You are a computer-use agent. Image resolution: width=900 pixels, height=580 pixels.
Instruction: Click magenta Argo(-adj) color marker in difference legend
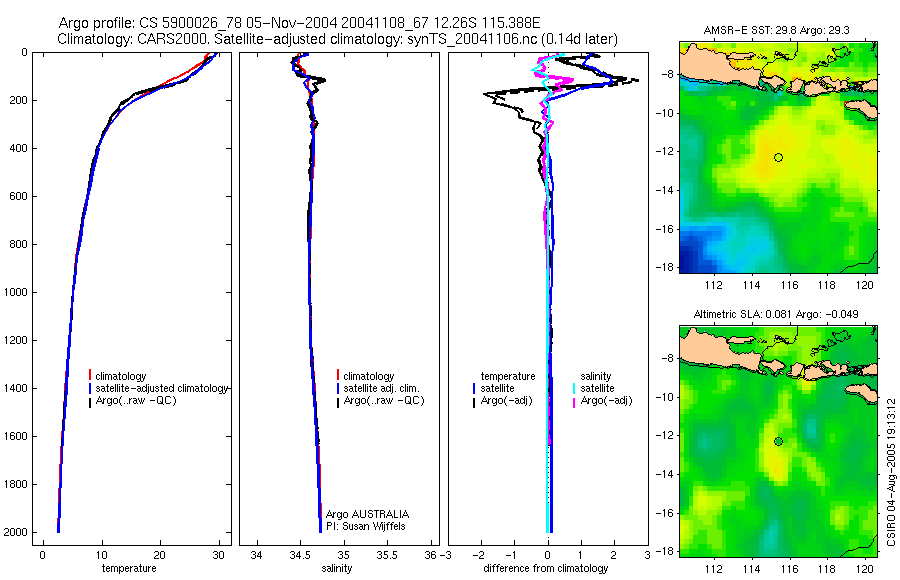point(574,403)
